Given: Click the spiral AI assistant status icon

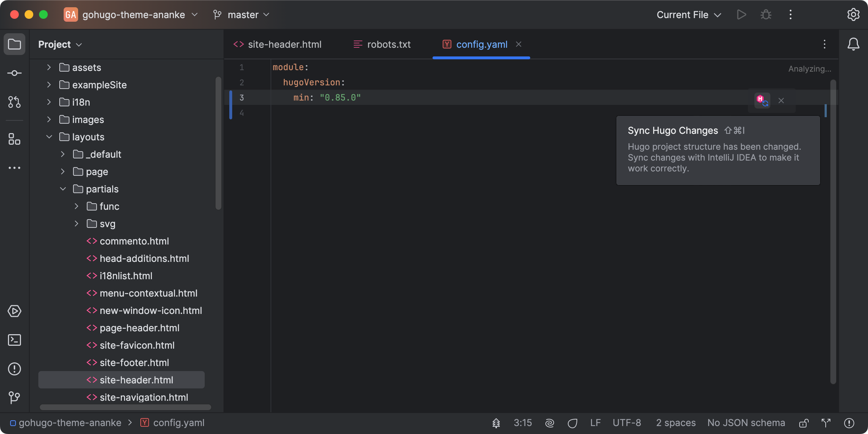Looking at the screenshot, I should pos(550,423).
